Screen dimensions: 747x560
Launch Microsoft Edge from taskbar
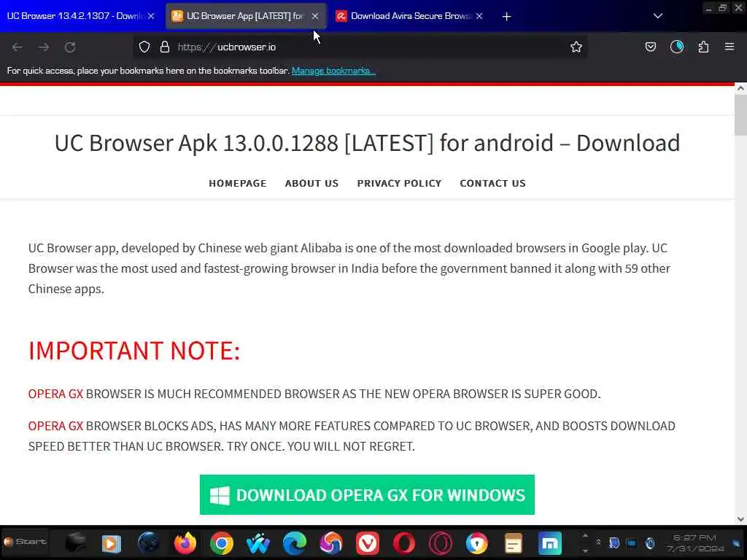(x=295, y=543)
